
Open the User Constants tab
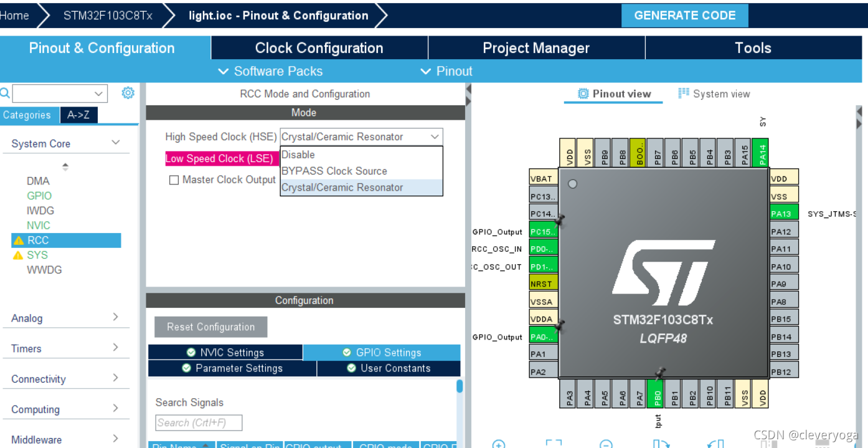(389, 368)
